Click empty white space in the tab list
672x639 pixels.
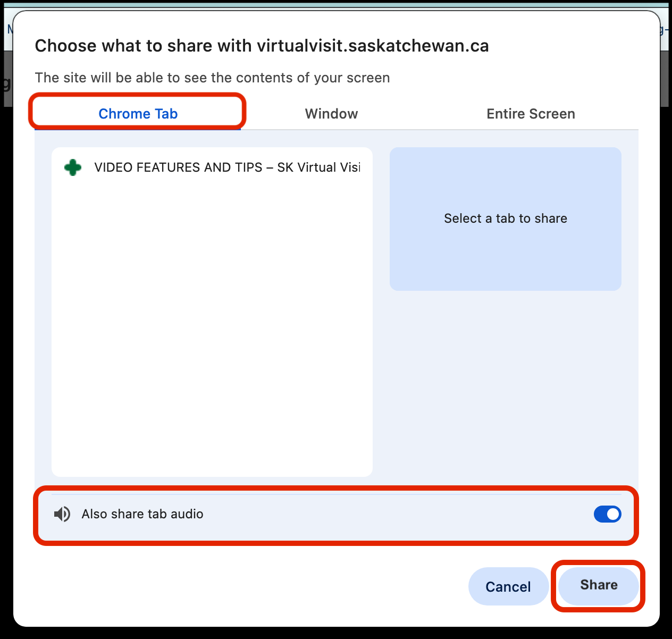[212, 330]
